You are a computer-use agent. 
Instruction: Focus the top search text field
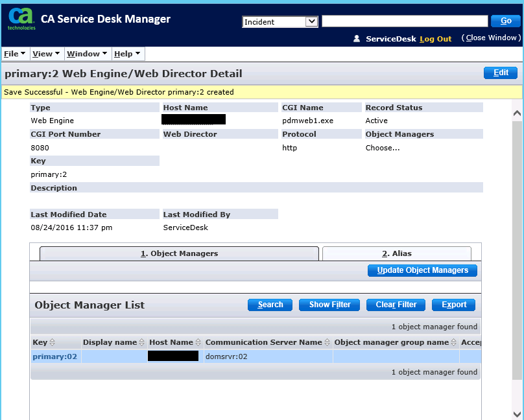point(405,21)
